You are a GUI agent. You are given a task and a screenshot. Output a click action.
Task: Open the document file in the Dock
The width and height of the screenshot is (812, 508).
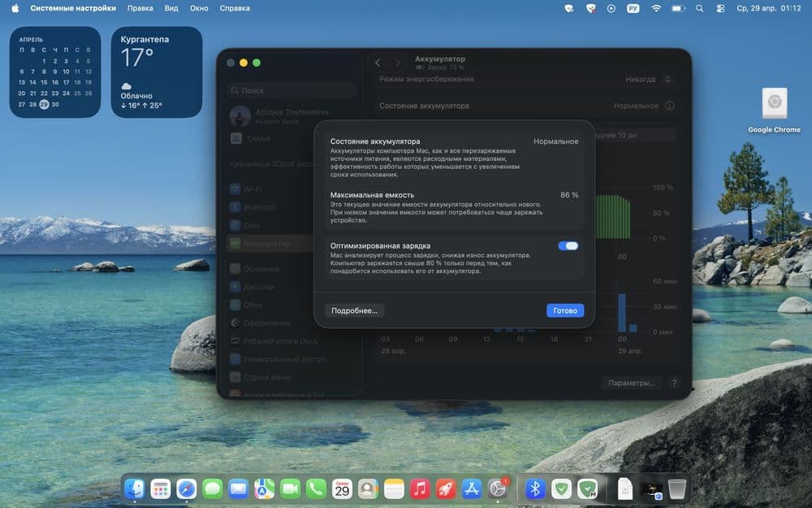pos(625,488)
